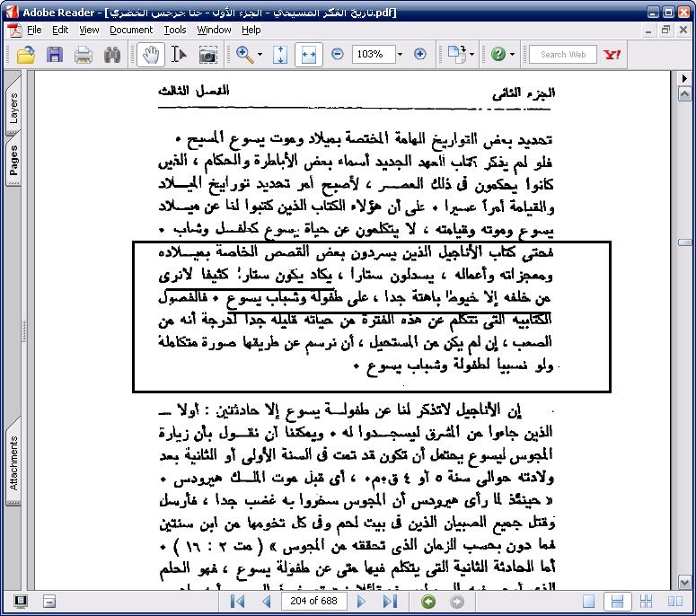Select the Hand tool
This screenshot has height=616, width=696.
pyautogui.click(x=151, y=55)
